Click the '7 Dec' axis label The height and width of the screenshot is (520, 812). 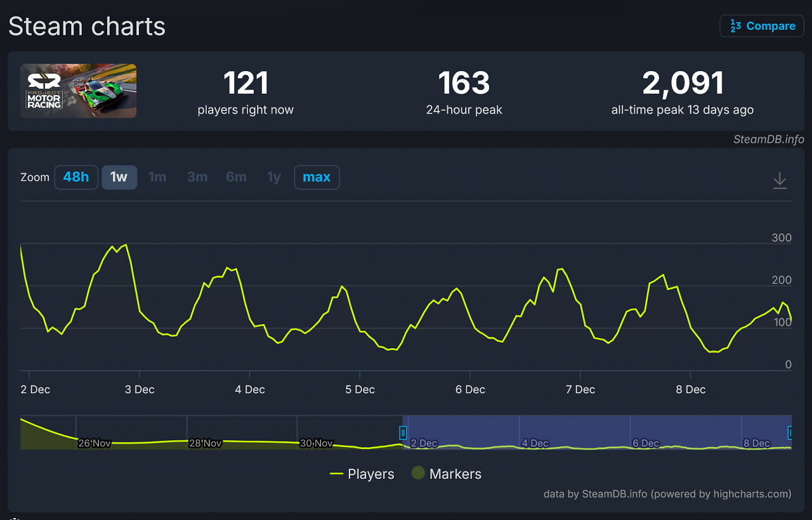click(580, 389)
